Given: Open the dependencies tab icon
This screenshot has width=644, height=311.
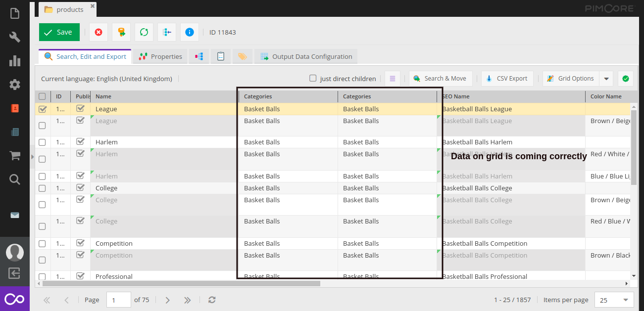Looking at the screenshot, I should (199, 56).
